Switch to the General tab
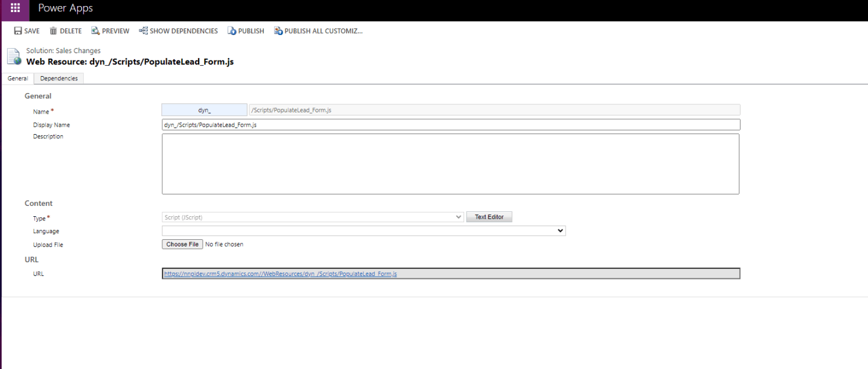868x369 pixels. pyautogui.click(x=18, y=79)
